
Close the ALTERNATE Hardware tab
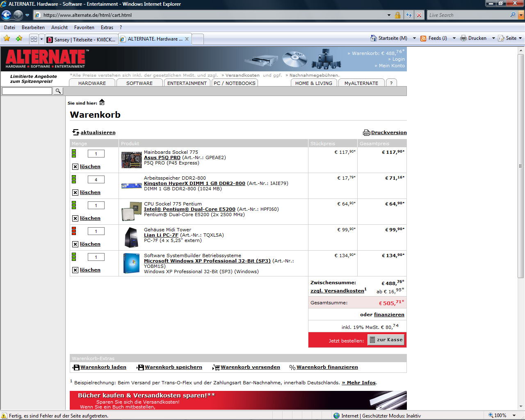pyautogui.click(x=187, y=39)
